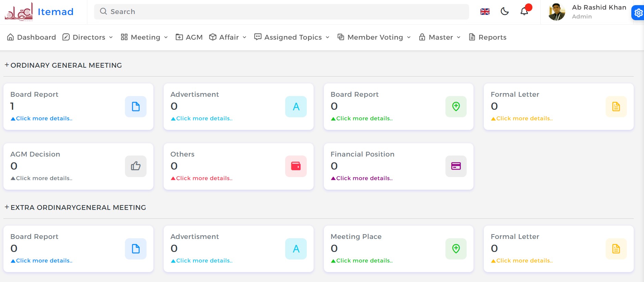Click more details under Financial Position

364,178
